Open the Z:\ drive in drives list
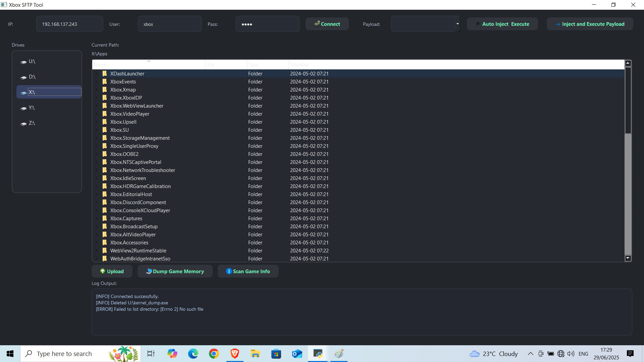Image resolution: width=644 pixels, height=362 pixels. 32,123
